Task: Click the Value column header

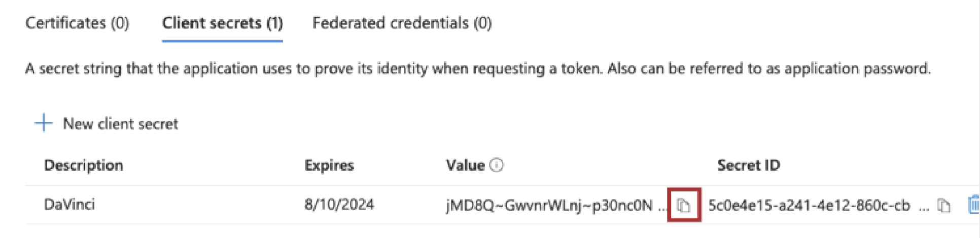Action: coord(465,165)
